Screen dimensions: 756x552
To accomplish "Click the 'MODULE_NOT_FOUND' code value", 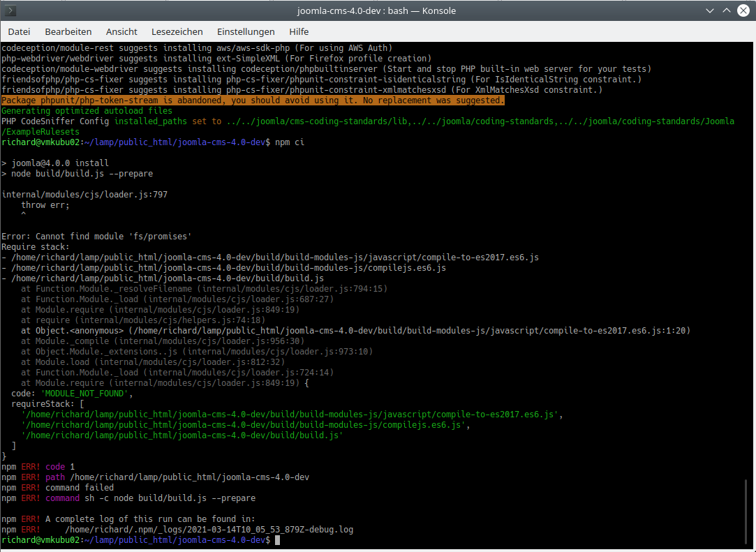I will coord(84,394).
